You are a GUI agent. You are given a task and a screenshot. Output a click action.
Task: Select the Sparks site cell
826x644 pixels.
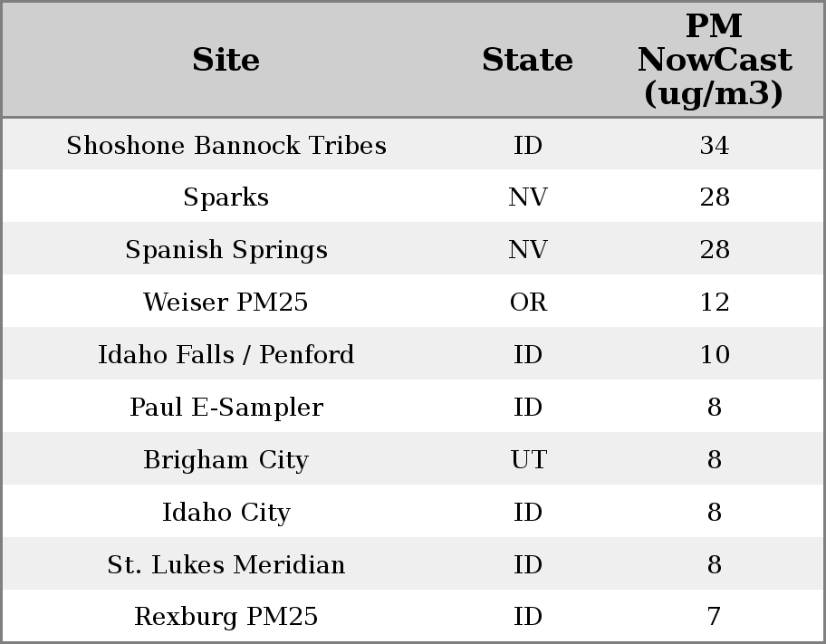(226, 197)
